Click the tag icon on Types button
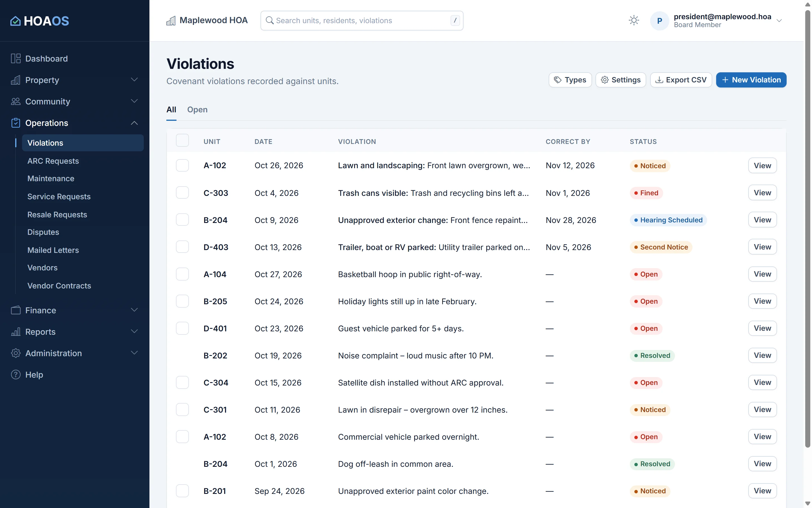 coord(557,80)
